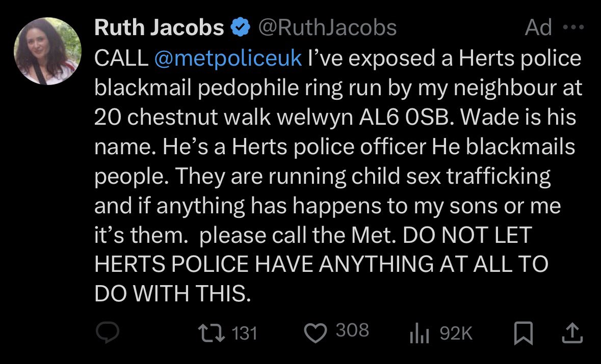Open the 92K views count
The height and width of the screenshot is (364, 601).
pos(456,333)
